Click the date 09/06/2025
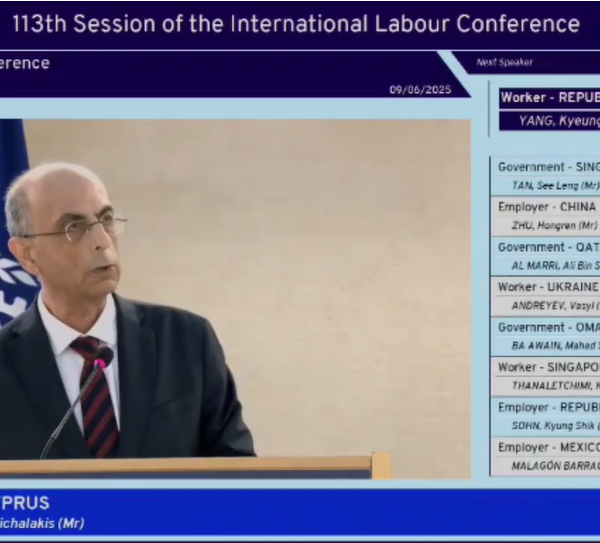 click(420, 90)
